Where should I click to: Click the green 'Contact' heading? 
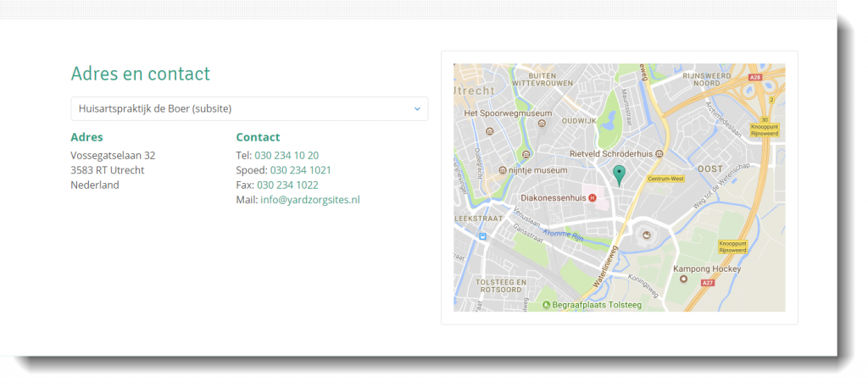tap(258, 137)
